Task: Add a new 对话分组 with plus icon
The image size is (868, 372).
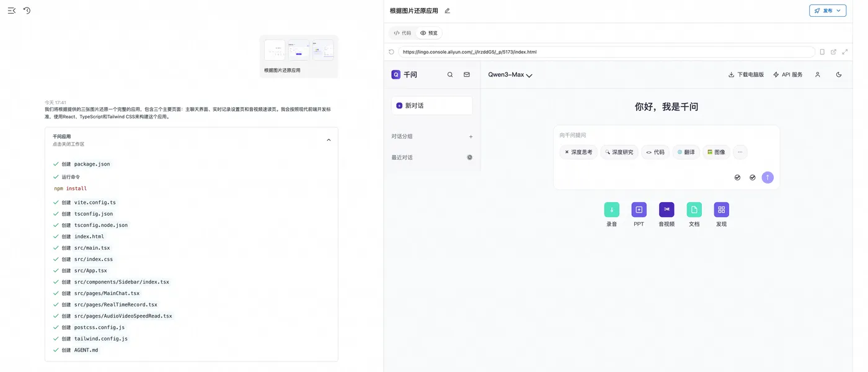Action: [x=471, y=136]
